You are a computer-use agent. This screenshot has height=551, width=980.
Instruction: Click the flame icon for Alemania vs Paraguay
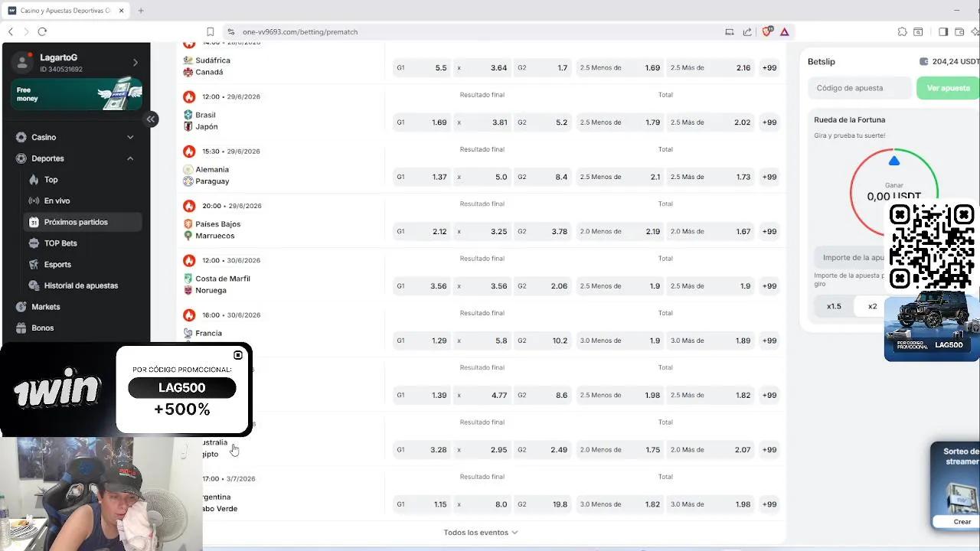click(x=189, y=152)
